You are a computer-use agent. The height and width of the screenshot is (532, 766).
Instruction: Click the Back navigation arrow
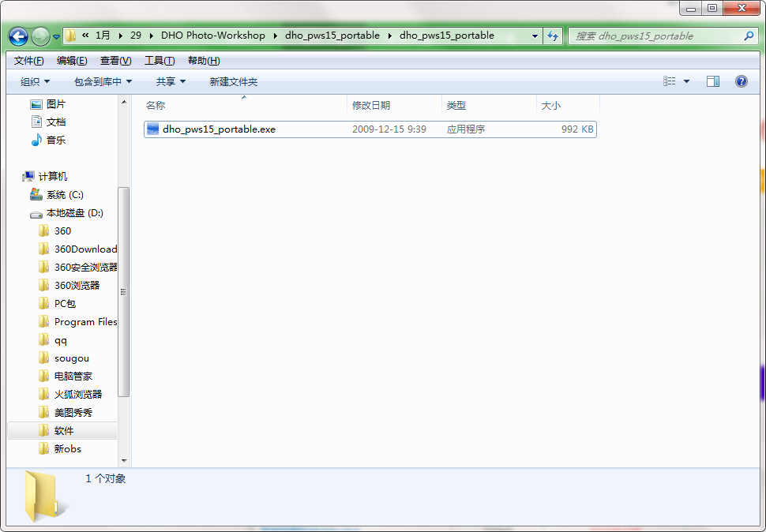(x=19, y=36)
